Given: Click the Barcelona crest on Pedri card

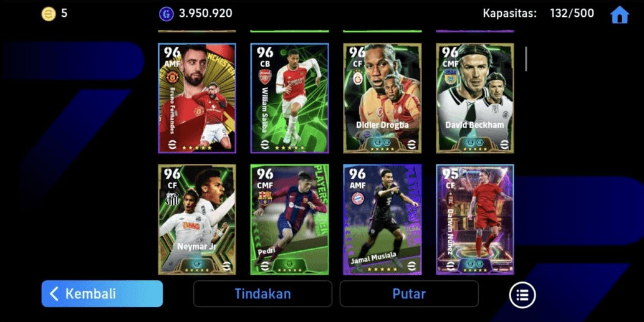Looking at the screenshot, I should tap(265, 199).
